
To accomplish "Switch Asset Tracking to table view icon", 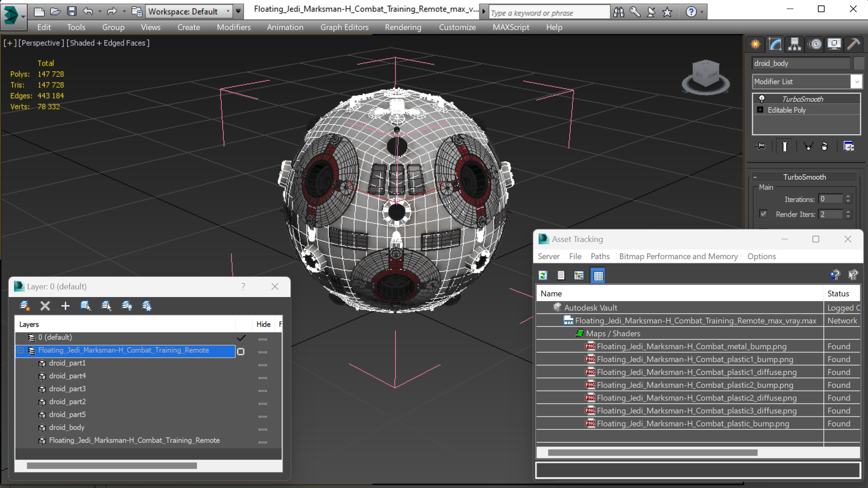I will (598, 275).
